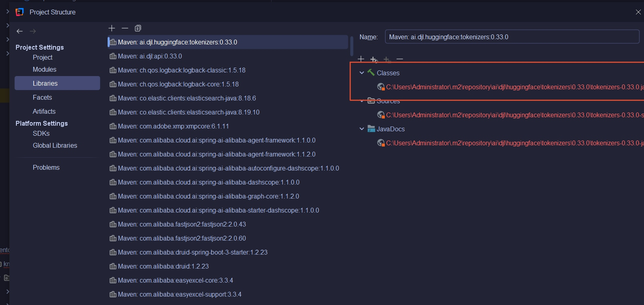644x305 pixels.
Task: Click the library list scrollbar thumb
Action: [x=352, y=46]
